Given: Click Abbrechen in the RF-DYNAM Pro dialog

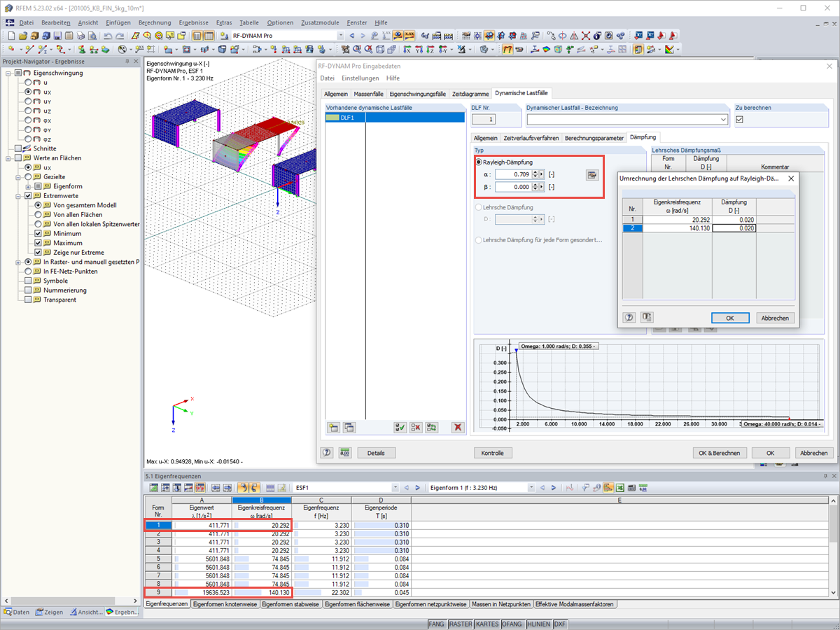Looking at the screenshot, I should click(814, 453).
